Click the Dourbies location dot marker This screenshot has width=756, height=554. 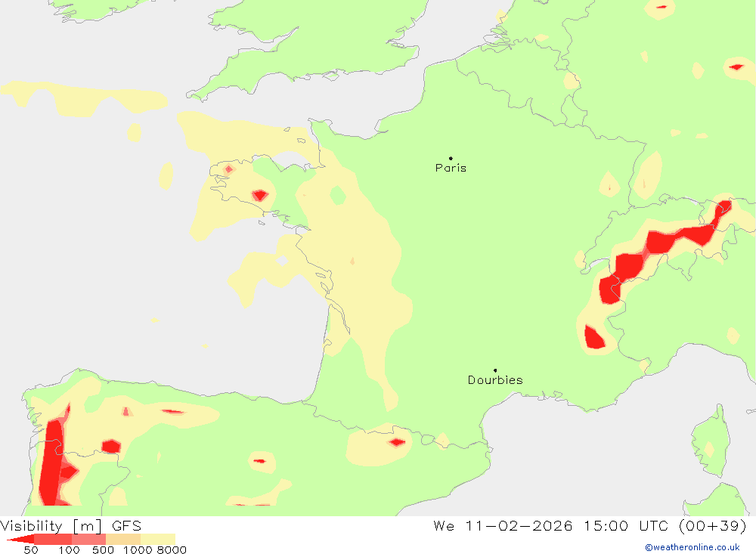point(495,370)
